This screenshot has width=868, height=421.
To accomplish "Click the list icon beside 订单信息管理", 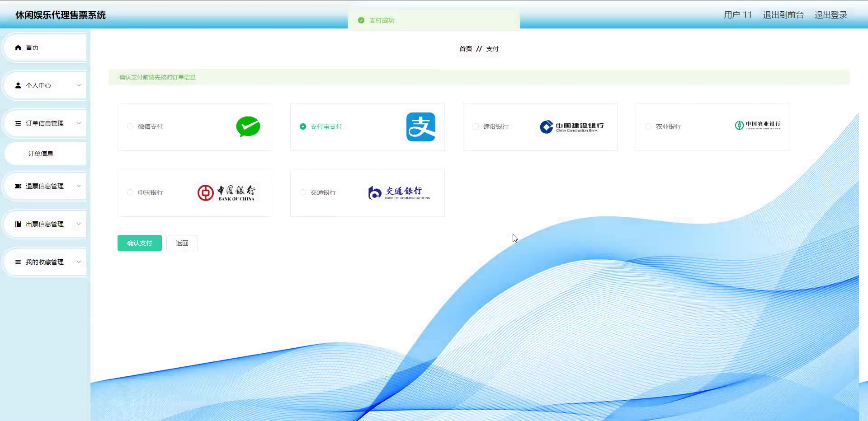I will [x=18, y=123].
